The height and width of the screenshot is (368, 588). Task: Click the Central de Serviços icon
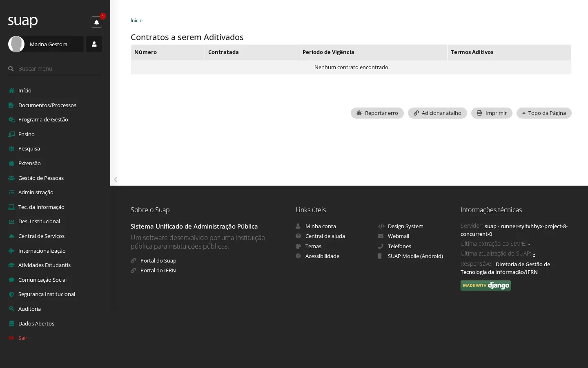tap(11, 236)
